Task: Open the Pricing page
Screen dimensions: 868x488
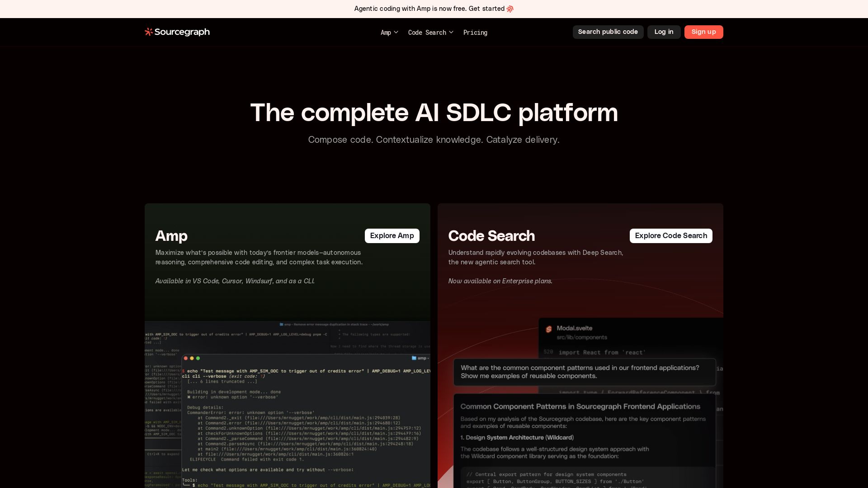Action: [x=475, y=33]
